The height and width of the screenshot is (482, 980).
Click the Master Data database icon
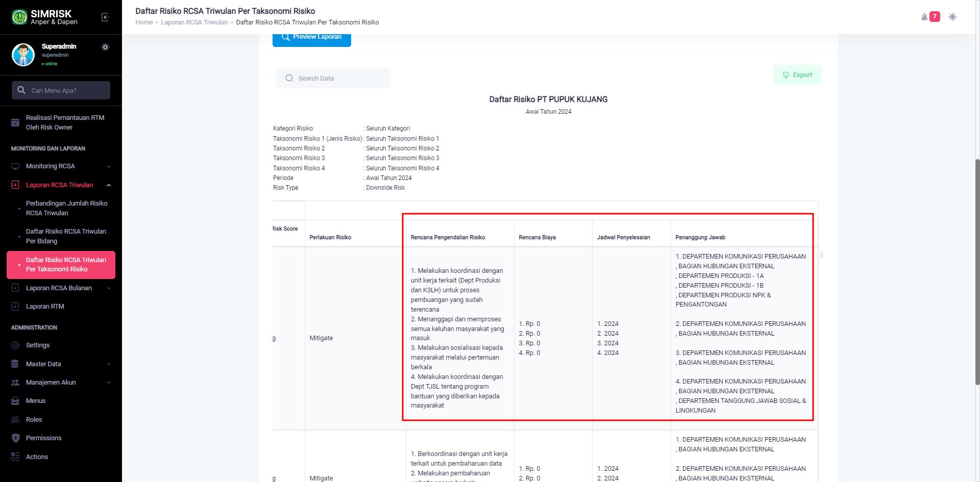(x=15, y=364)
